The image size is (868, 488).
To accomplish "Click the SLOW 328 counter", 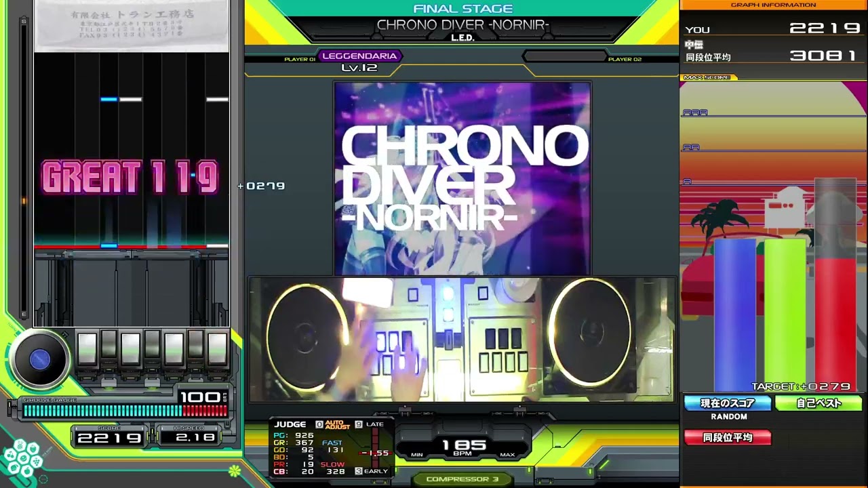I will coord(333,468).
